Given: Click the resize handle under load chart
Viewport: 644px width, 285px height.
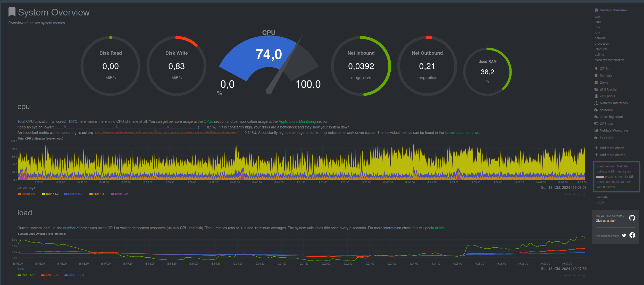Looking at the screenshot, I should point(584,275).
